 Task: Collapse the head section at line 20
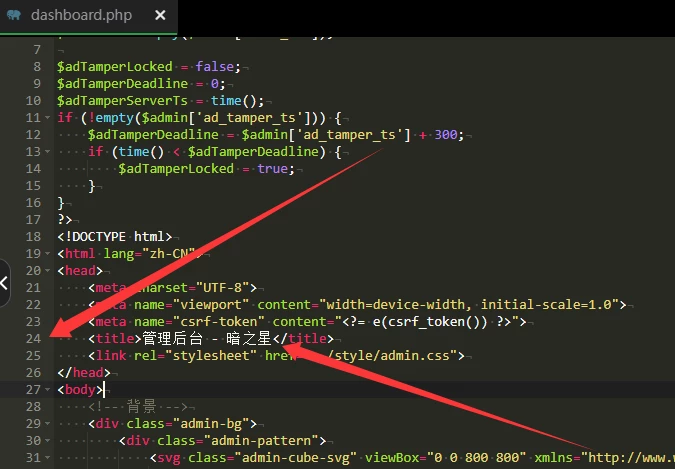pos(48,271)
